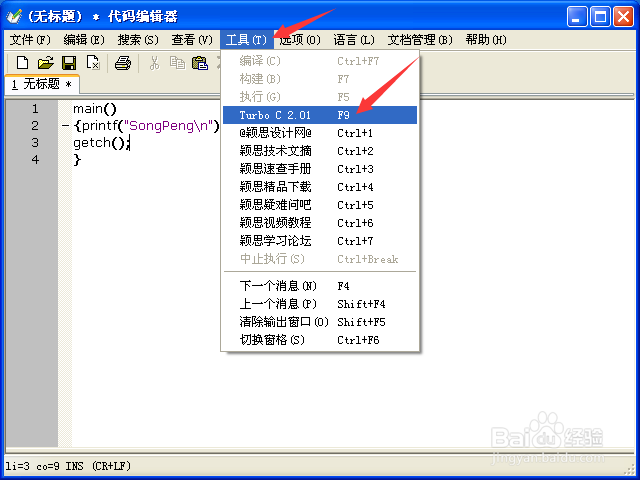The image size is (640, 480).
Task: Click the application icon in title bar
Action: pos(14,16)
